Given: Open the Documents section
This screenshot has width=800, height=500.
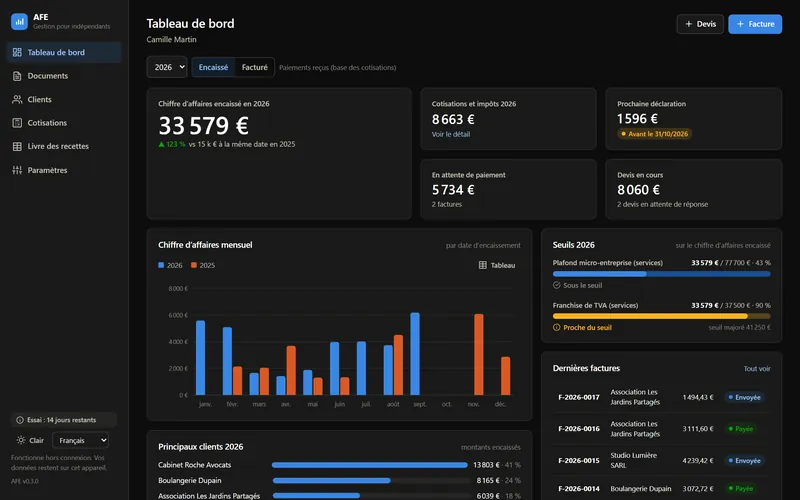Looking at the screenshot, I should [64, 76].
